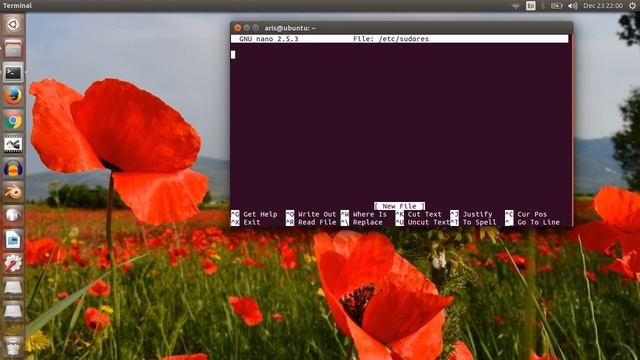Screen dimensions: 640x360
Task: Open the Wi-Fi network indicator
Action: pyautogui.click(x=516, y=6)
